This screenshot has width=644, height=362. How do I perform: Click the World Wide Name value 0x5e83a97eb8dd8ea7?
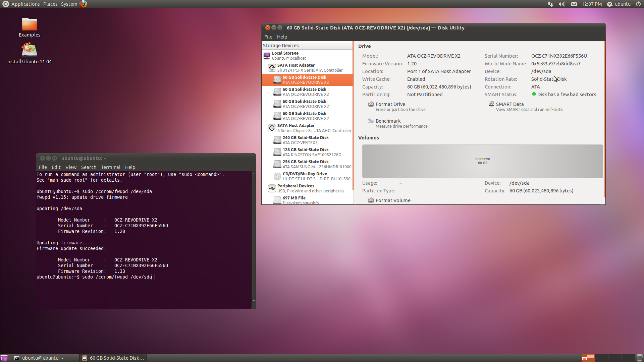click(556, 64)
